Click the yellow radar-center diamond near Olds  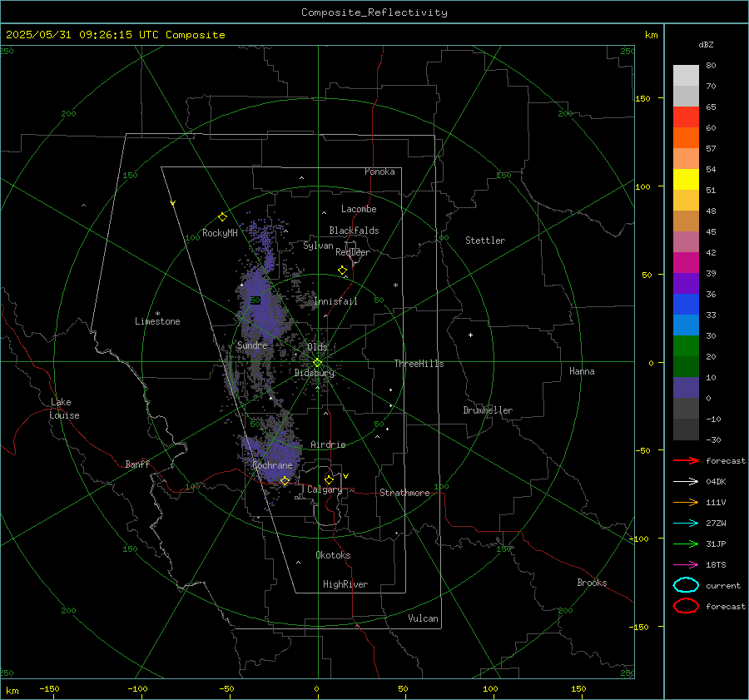tap(317, 363)
